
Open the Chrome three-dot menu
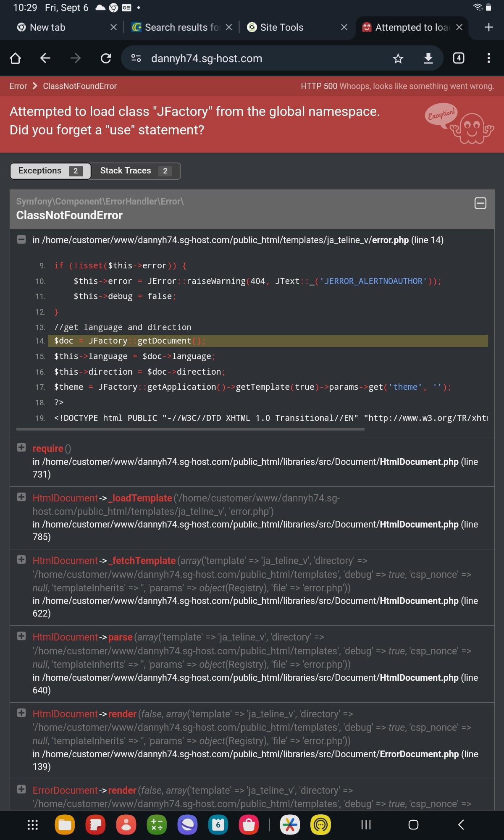(488, 58)
